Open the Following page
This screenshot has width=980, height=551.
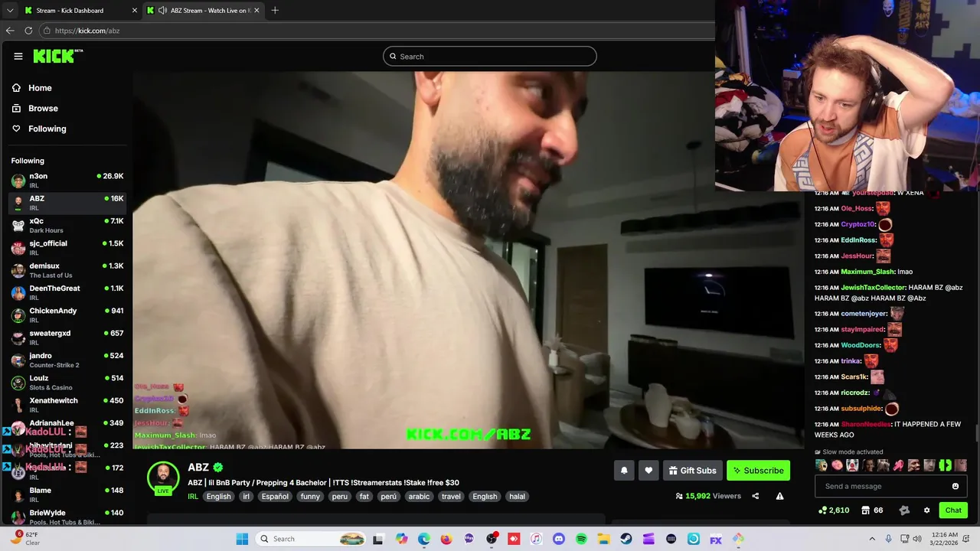(x=47, y=129)
